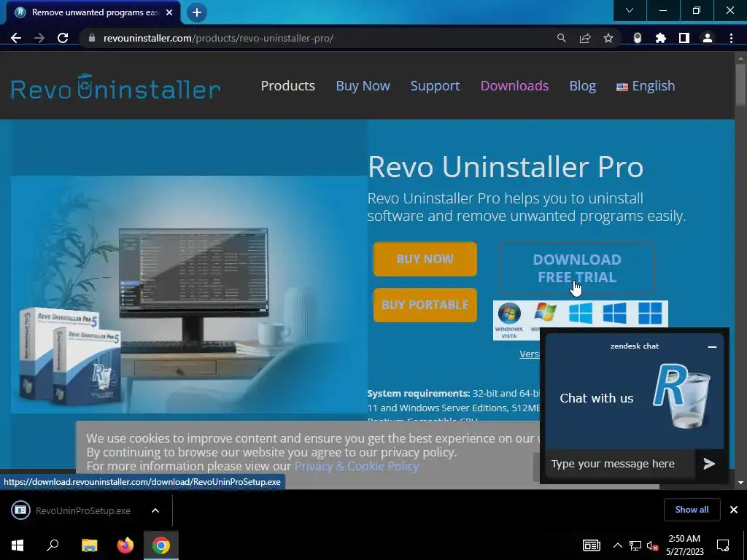Click the Windows 7 logo icon

(545, 314)
